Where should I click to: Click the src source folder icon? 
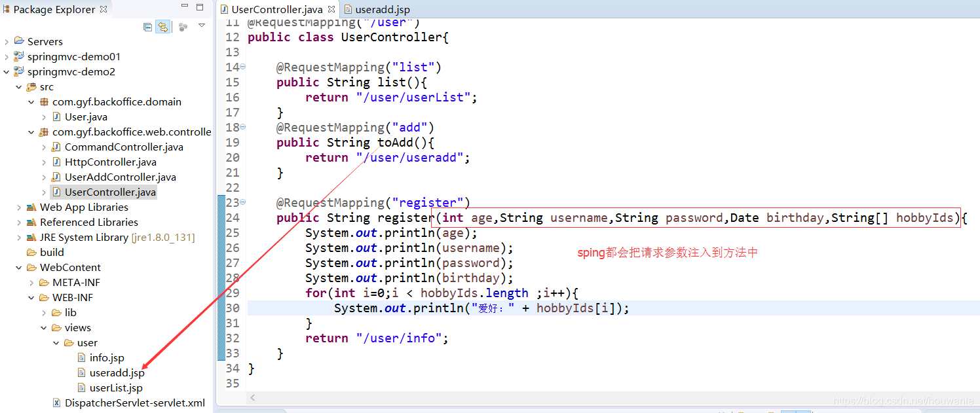(31, 86)
